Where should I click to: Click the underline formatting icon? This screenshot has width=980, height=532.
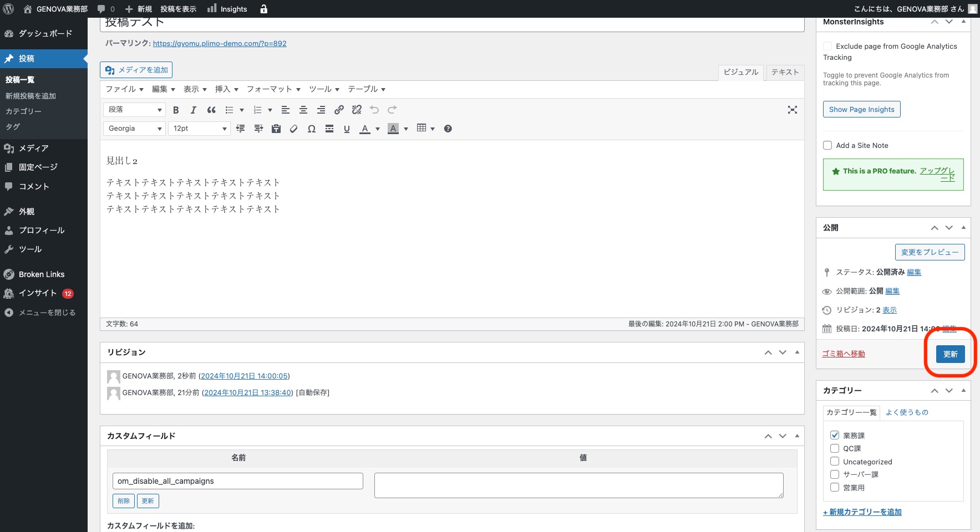[347, 129]
